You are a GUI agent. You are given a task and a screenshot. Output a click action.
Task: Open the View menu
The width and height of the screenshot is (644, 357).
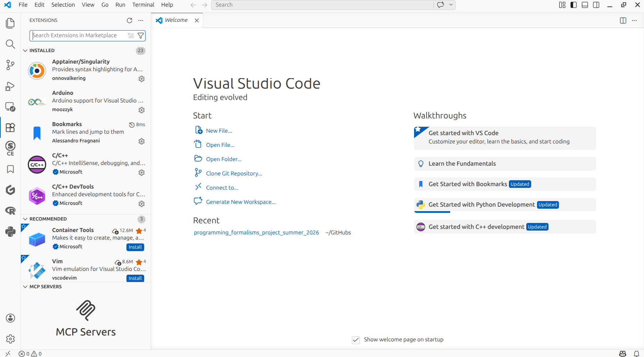tap(88, 5)
